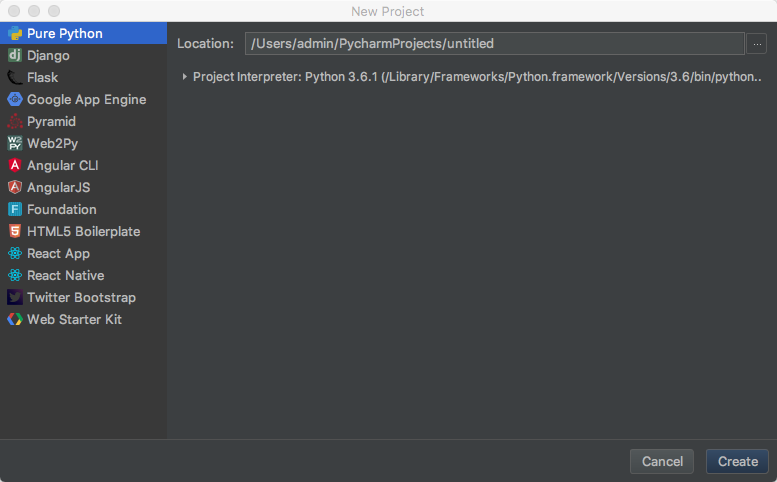The image size is (777, 482).
Task: Choose Foundation project type label
Action: coord(62,209)
